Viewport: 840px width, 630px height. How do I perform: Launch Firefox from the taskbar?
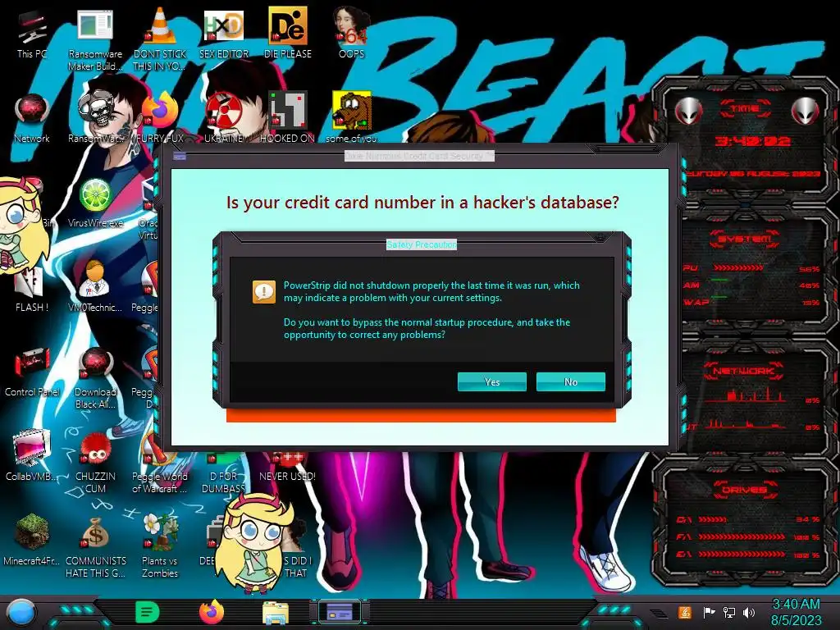click(212, 612)
